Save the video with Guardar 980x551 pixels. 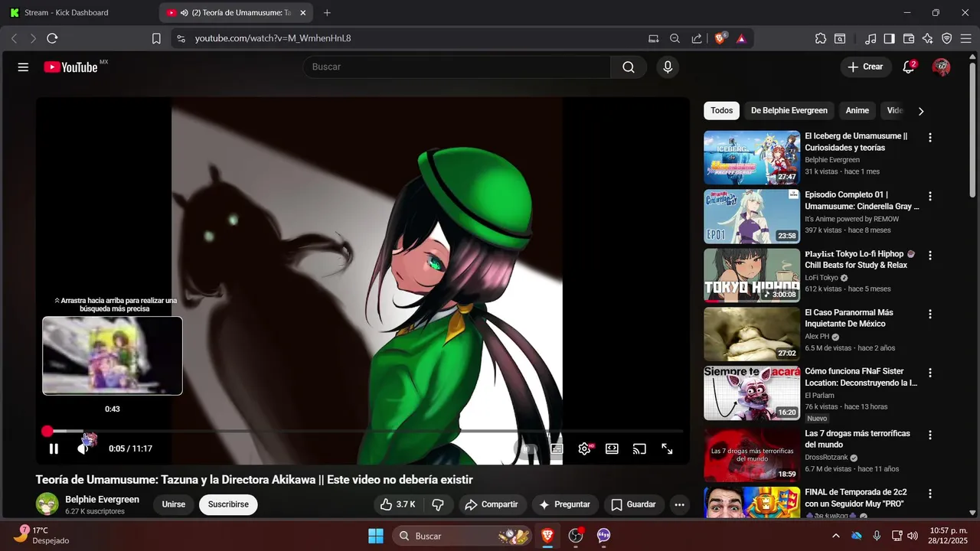(x=634, y=504)
